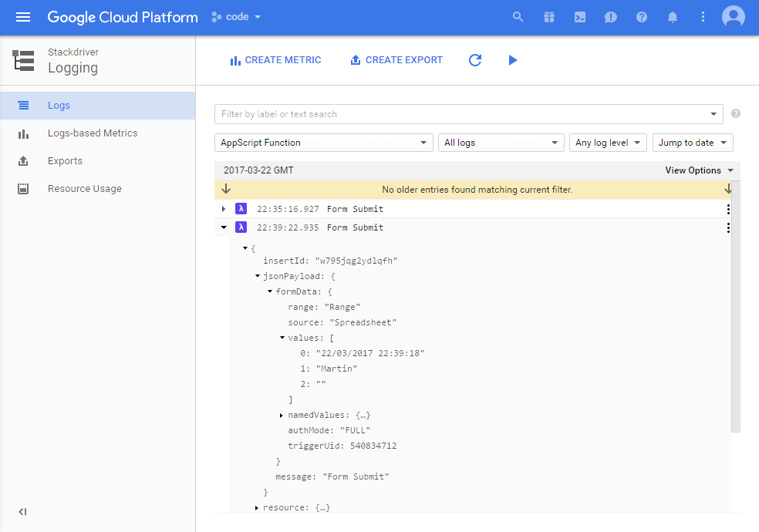
Task: Click the Stackdriver Logging product icon
Action: 23,60
